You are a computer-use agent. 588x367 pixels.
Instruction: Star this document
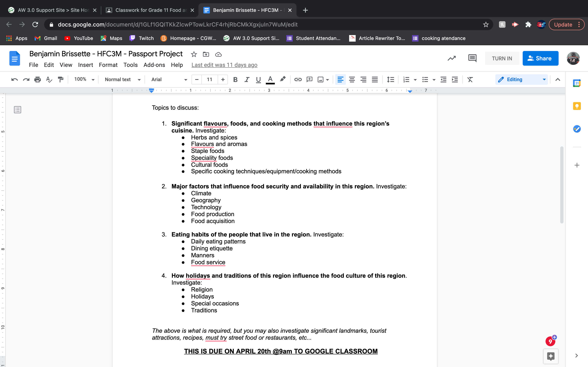click(194, 54)
